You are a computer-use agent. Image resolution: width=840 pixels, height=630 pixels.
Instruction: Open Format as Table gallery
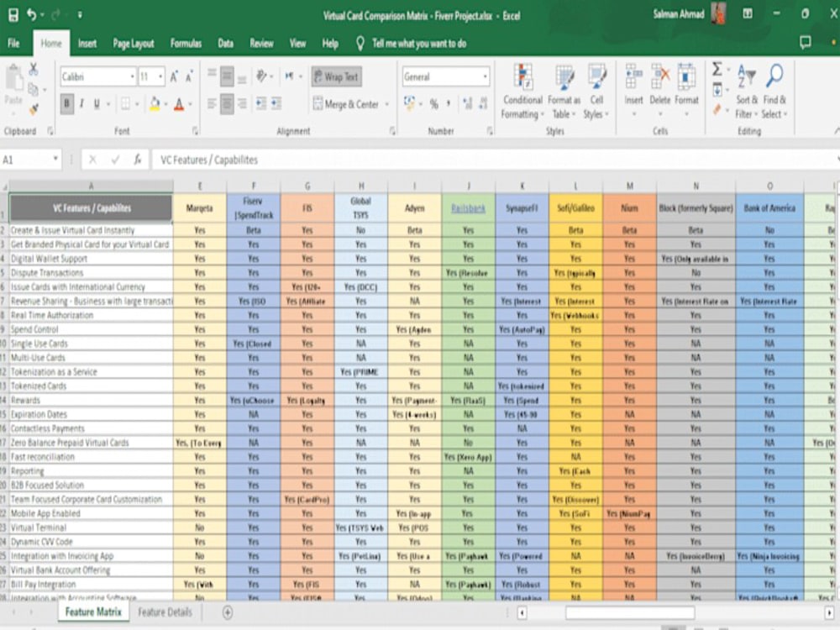click(x=564, y=91)
